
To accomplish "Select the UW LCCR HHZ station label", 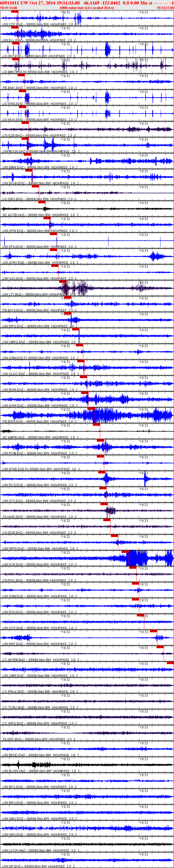I will point(41,851).
